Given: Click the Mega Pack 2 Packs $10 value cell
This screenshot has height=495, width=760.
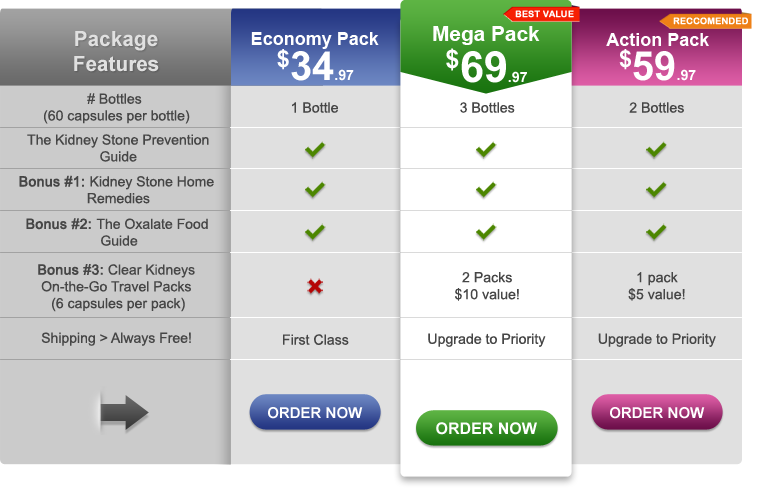Looking at the screenshot, I should pos(487,286).
